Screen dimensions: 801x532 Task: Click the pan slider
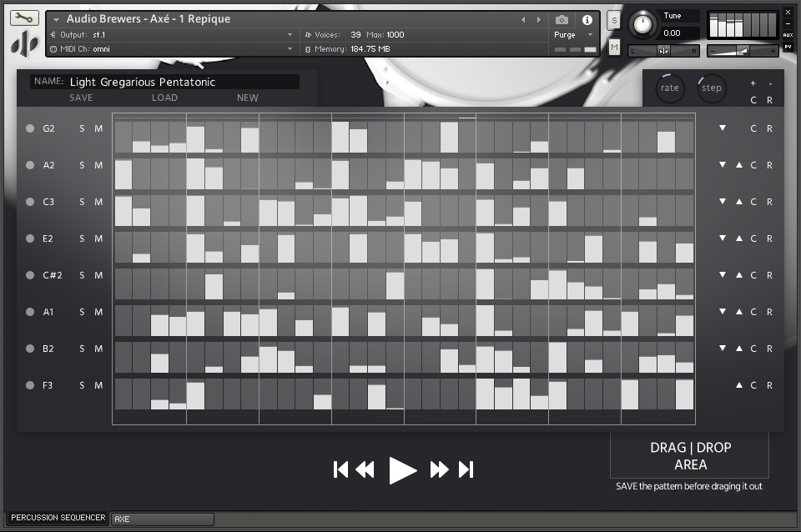pyautogui.click(x=663, y=51)
